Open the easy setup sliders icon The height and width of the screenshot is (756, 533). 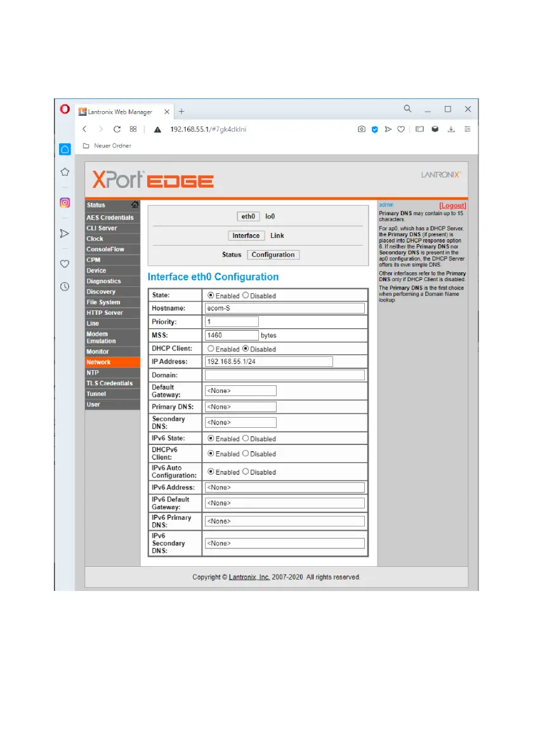[468, 129]
